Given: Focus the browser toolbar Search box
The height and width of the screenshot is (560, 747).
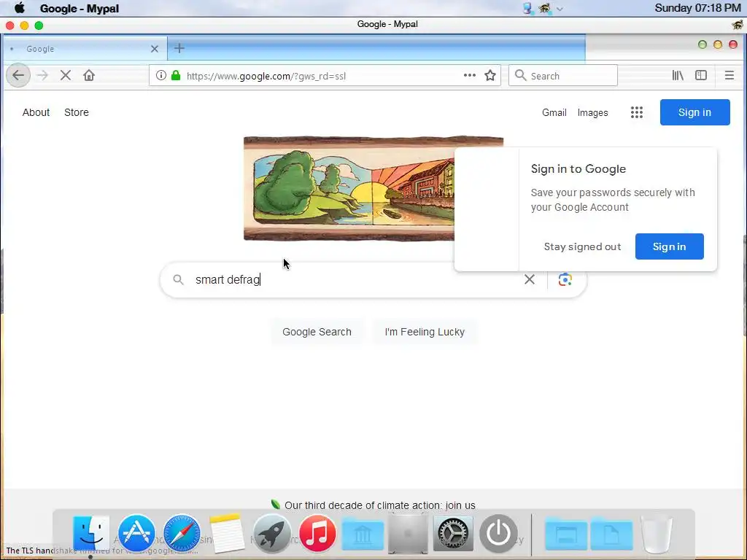Looking at the screenshot, I should click(x=563, y=76).
